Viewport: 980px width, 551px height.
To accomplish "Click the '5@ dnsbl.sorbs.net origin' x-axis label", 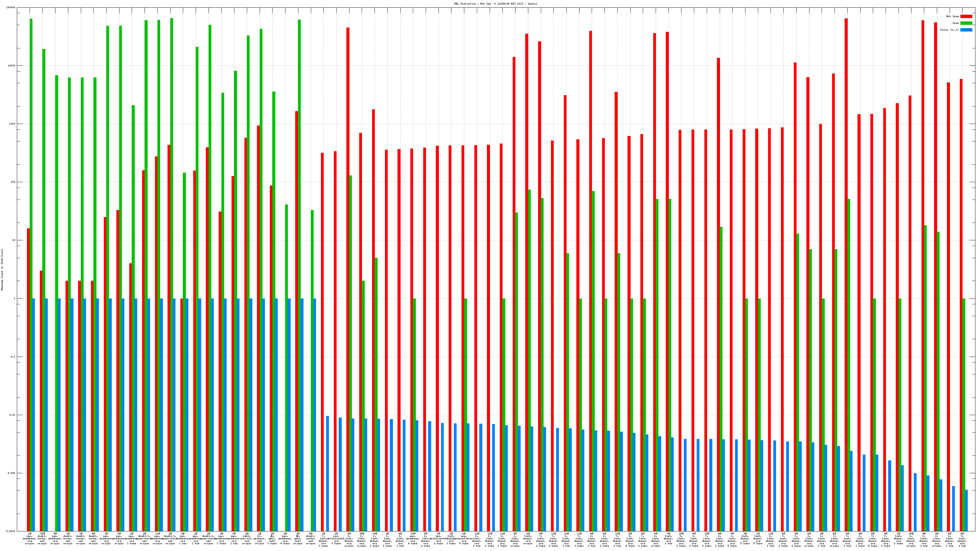I will pyautogui.click(x=311, y=538).
